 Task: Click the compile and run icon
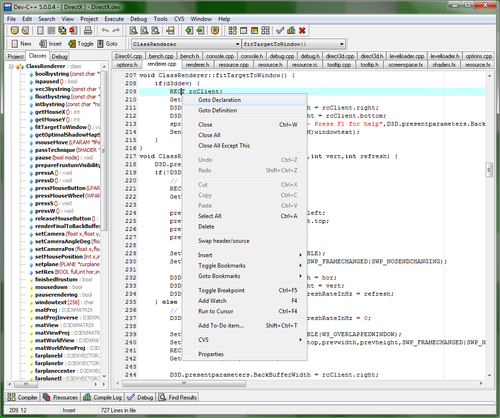tap(254, 31)
